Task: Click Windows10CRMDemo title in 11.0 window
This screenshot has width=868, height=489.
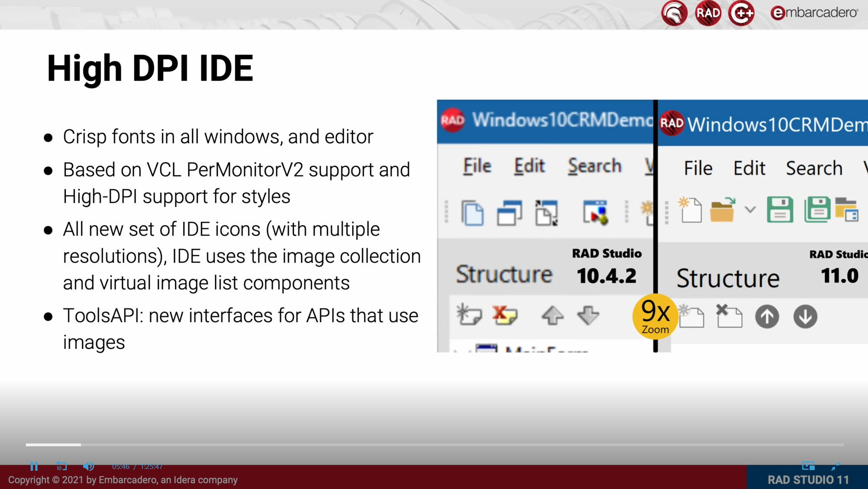Action: click(778, 124)
